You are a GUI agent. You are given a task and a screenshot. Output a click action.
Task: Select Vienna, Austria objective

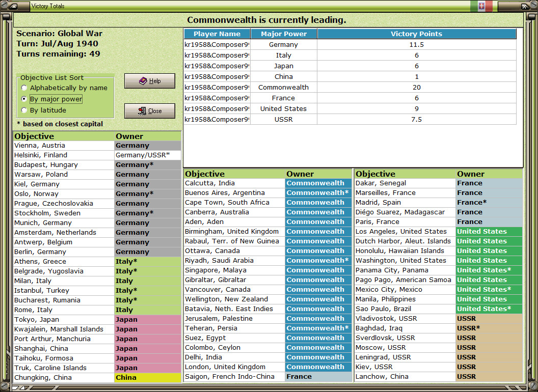[x=64, y=146]
